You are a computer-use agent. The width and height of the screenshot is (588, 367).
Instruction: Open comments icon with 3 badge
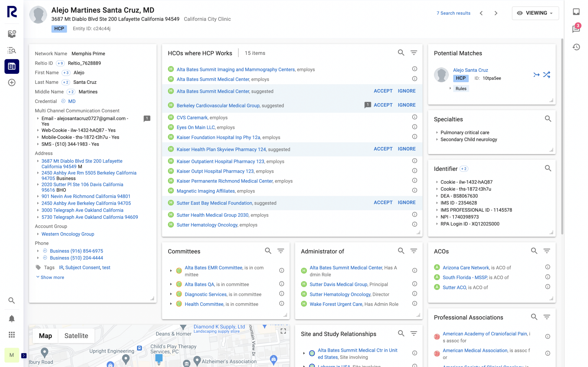tap(576, 29)
